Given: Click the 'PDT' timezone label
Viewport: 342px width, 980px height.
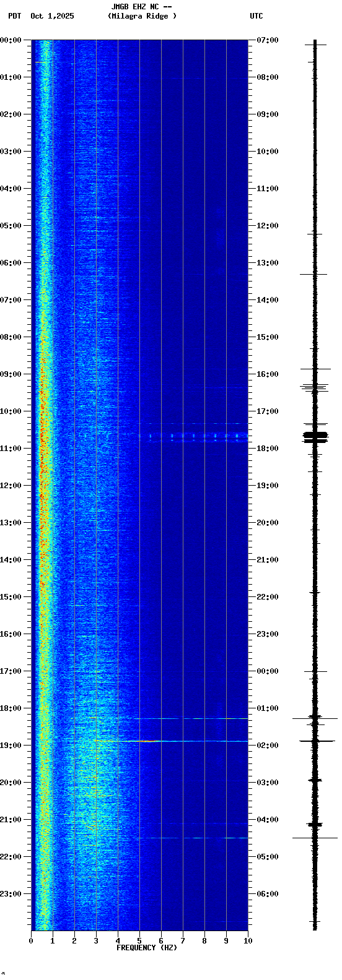Looking at the screenshot, I should coord(14,16).
